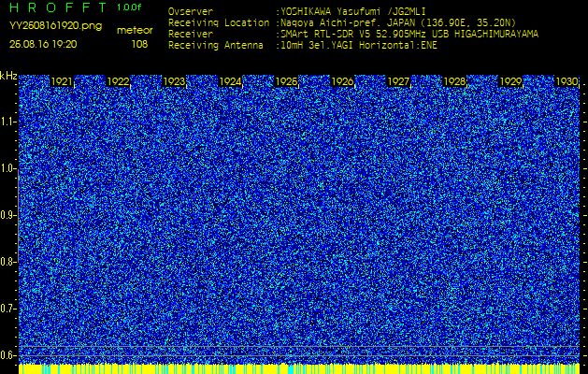
Task: Click the 1922 time marker
Action: point(118,81)
